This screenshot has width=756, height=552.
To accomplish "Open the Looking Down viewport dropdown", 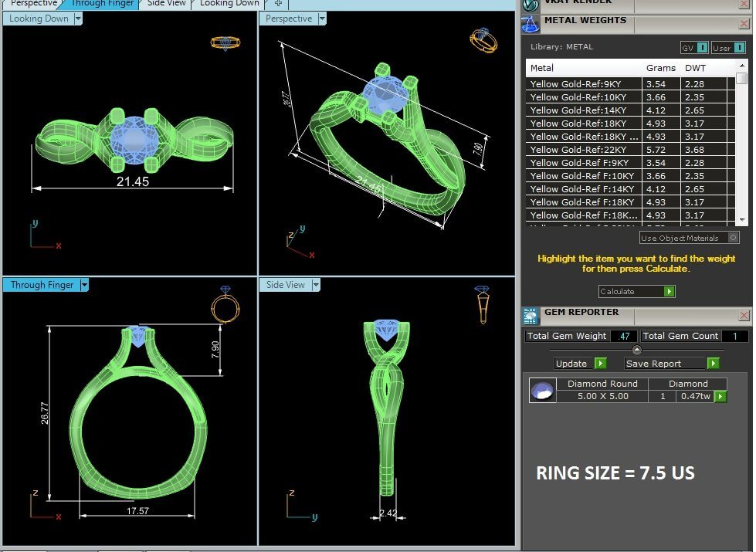I will point(78,19).
